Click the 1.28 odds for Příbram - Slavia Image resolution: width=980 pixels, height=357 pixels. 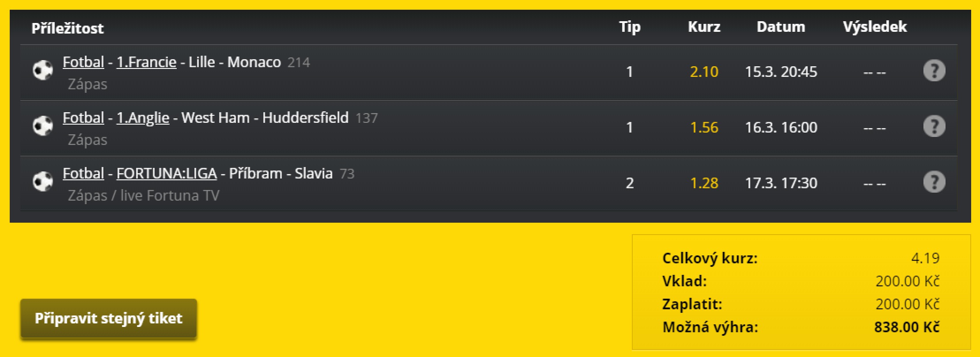704,183
